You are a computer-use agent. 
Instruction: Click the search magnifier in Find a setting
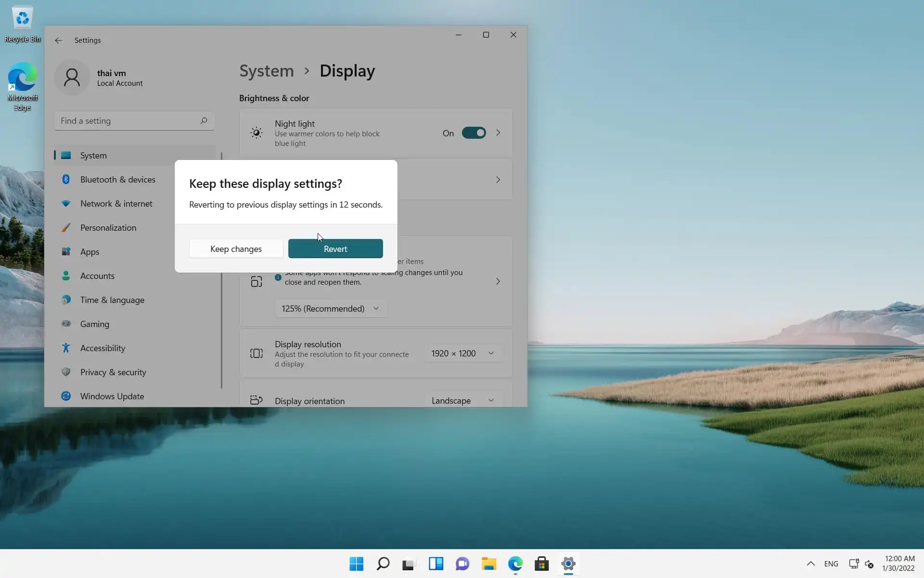click(204, 121)
